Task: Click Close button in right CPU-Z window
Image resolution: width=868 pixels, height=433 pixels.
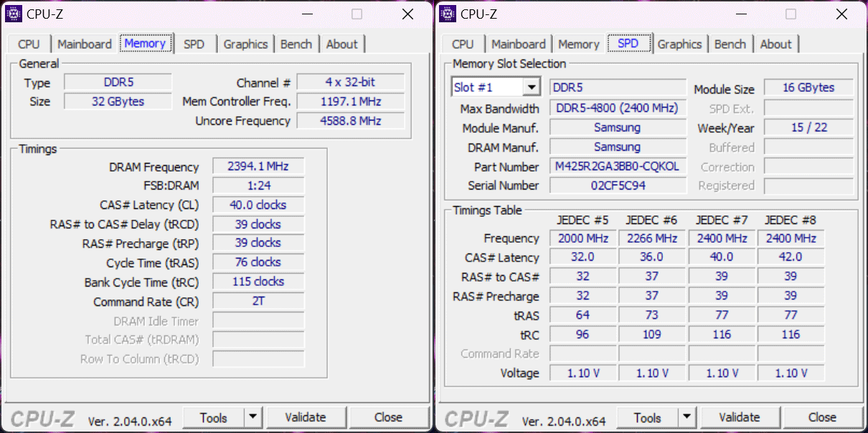Action: (x=822, y=417)
